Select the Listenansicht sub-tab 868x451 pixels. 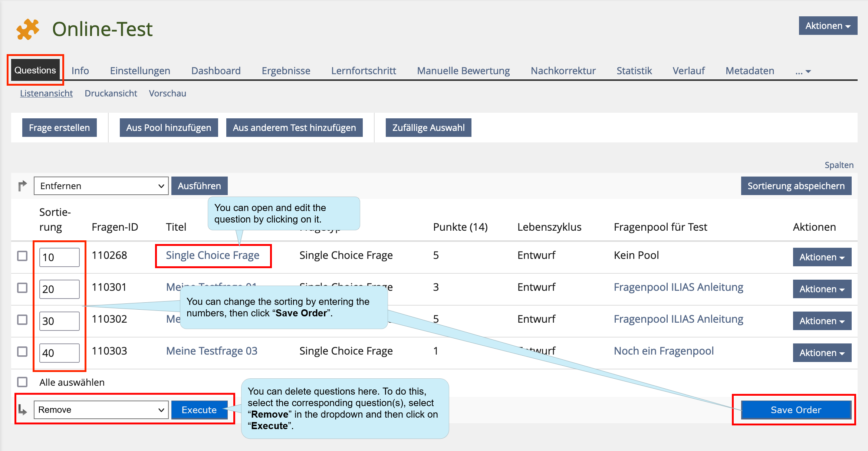[46, 93]
